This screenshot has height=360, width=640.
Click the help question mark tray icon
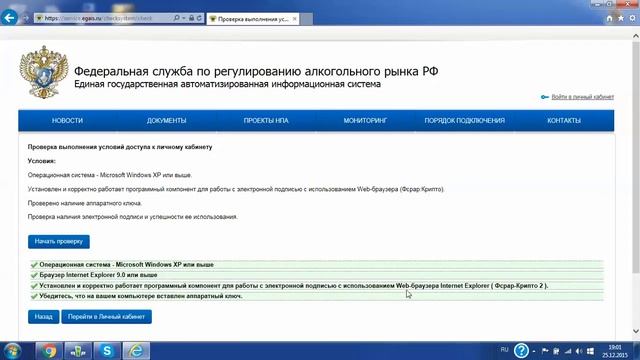[x=521, y=351]
